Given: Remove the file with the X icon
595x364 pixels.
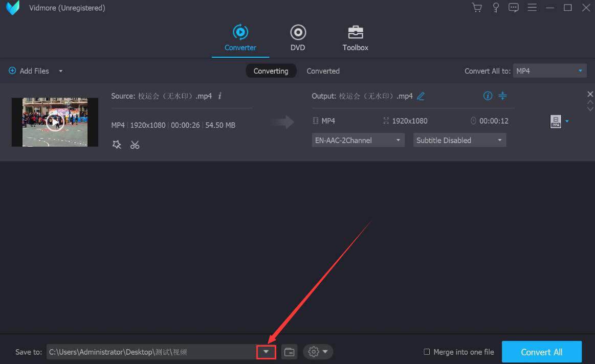Looking at the screenshot, I should pyautogui.click(x=590, y=94).
